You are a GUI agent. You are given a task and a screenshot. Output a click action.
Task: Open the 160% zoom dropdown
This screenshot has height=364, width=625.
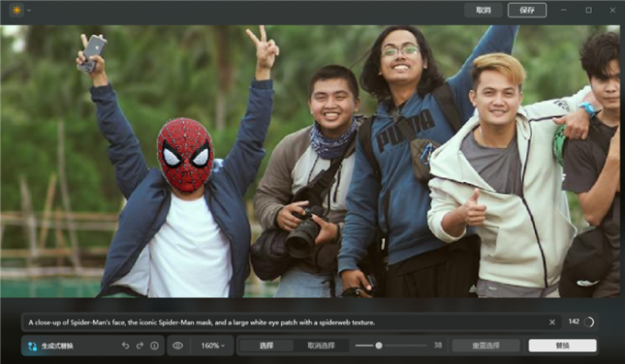tap(212, 346)
